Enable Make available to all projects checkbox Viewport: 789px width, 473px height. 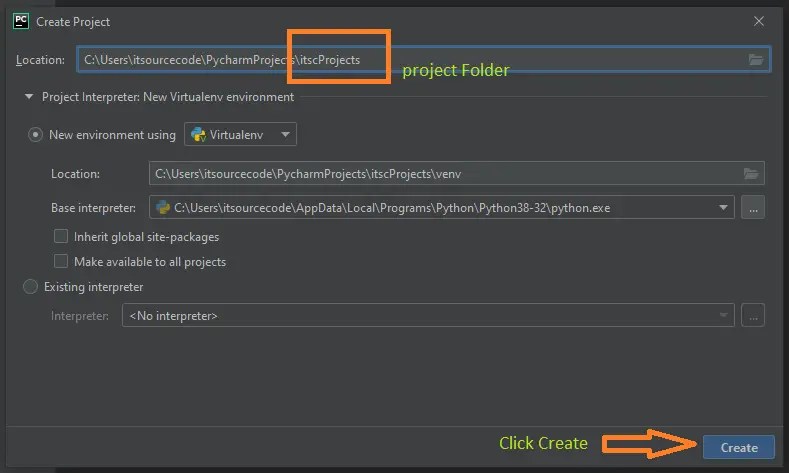pos(61,261)
